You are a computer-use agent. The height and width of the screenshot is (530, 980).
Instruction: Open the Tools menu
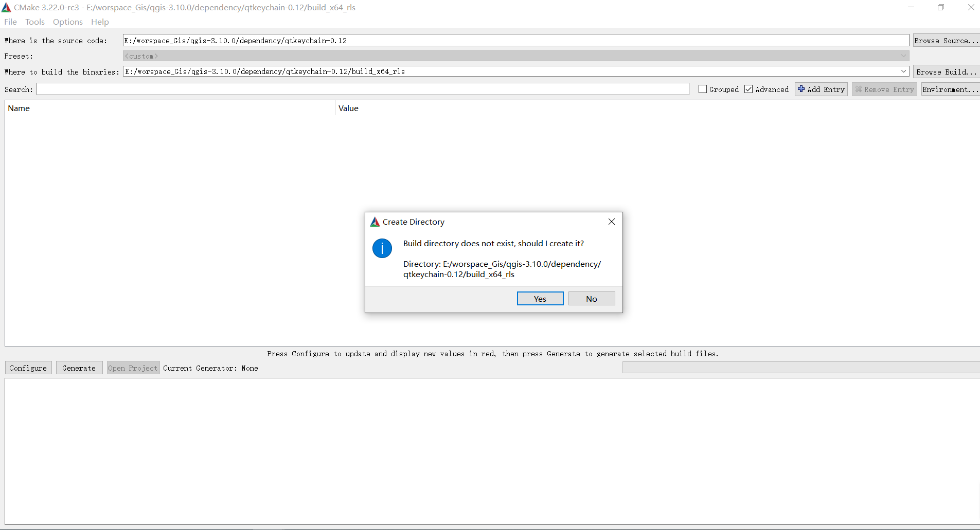[x=35, y=22]
